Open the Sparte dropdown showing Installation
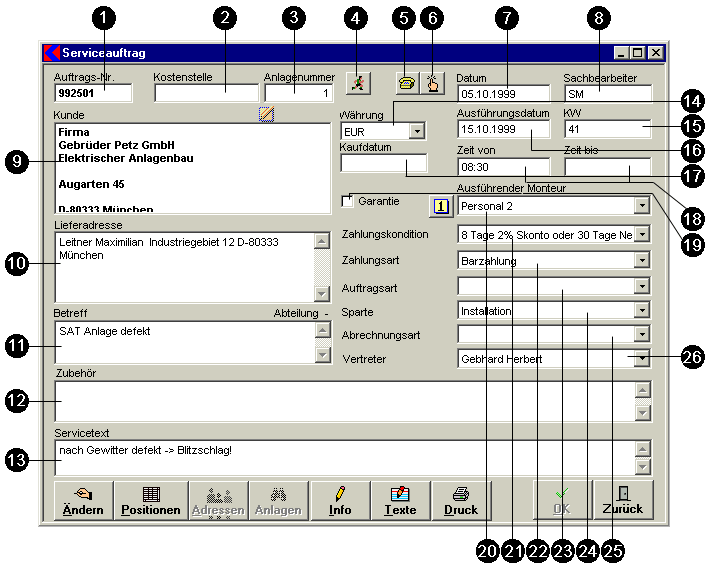The height and width of the screenshot is (567, 709). 641,310
